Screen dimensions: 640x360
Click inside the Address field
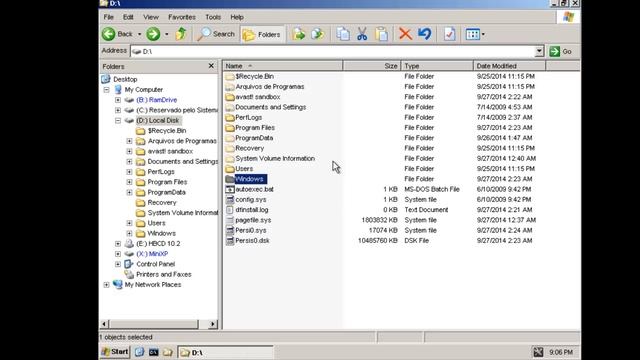333,51
